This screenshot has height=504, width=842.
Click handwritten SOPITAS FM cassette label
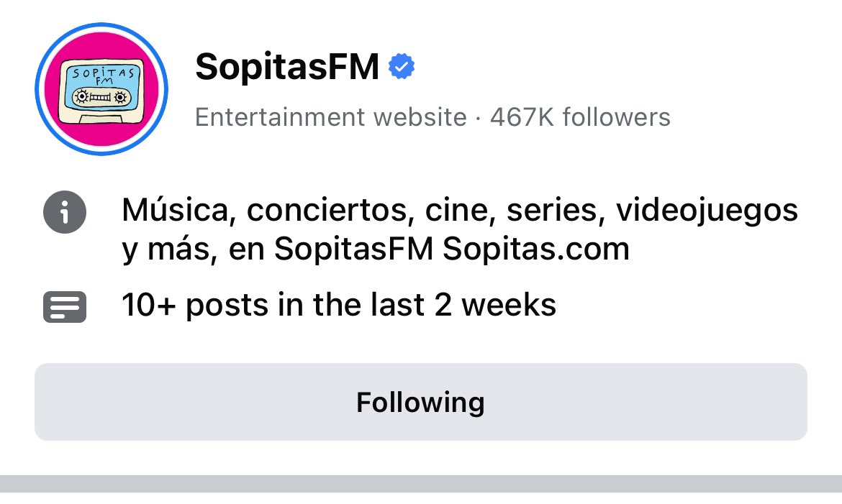(103, 75)
